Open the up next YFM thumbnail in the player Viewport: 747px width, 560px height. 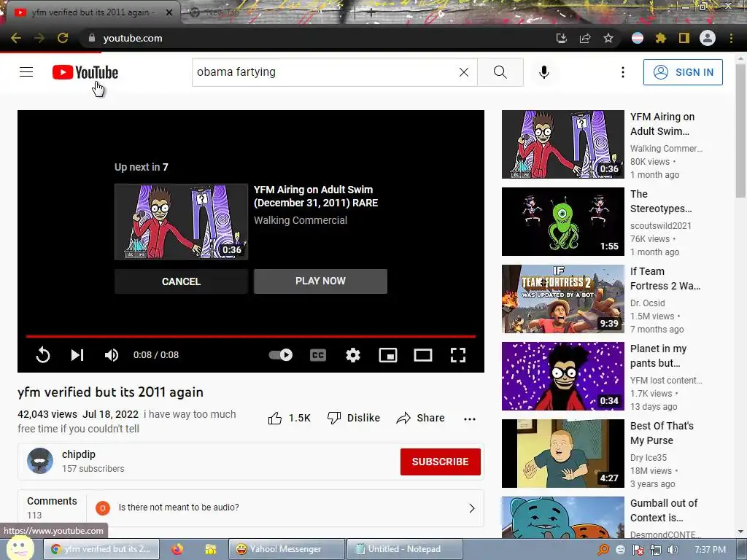tap(181, 222)
